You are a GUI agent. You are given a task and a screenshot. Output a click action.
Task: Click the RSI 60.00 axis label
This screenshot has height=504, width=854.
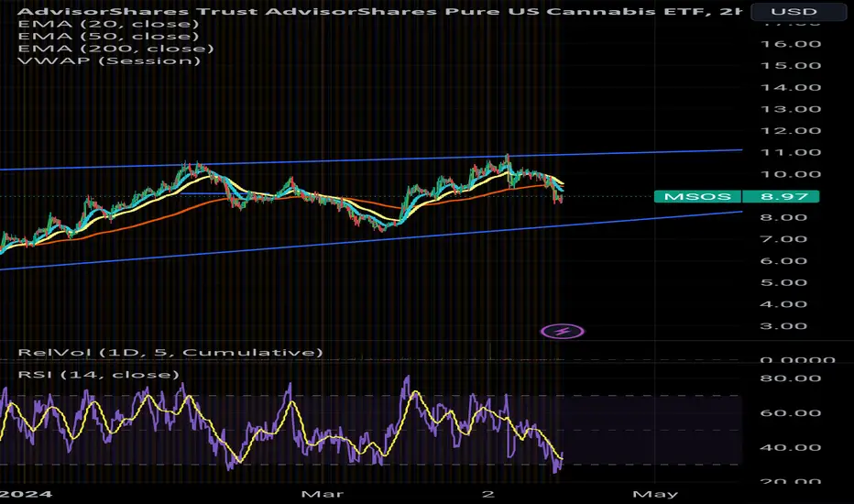click(x=791, y=413)
